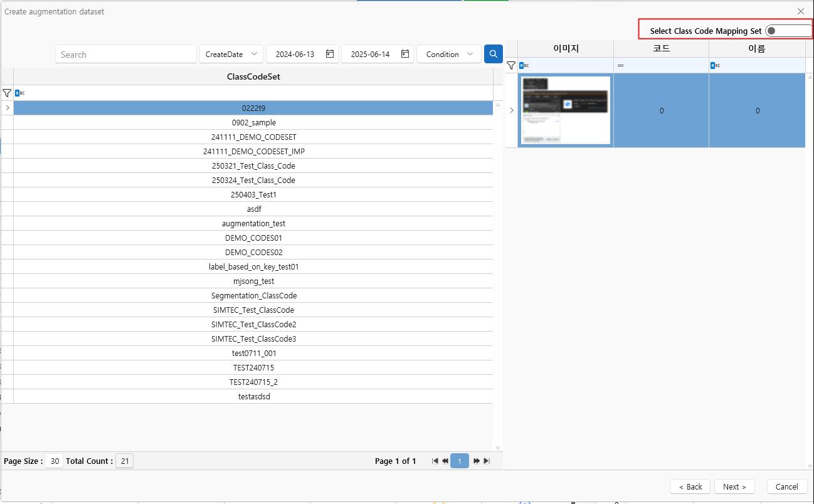Viewport: 814px width, 504px height.
Task: Click the image grid filter funnel icon
Action: click(x=511, y=65)
